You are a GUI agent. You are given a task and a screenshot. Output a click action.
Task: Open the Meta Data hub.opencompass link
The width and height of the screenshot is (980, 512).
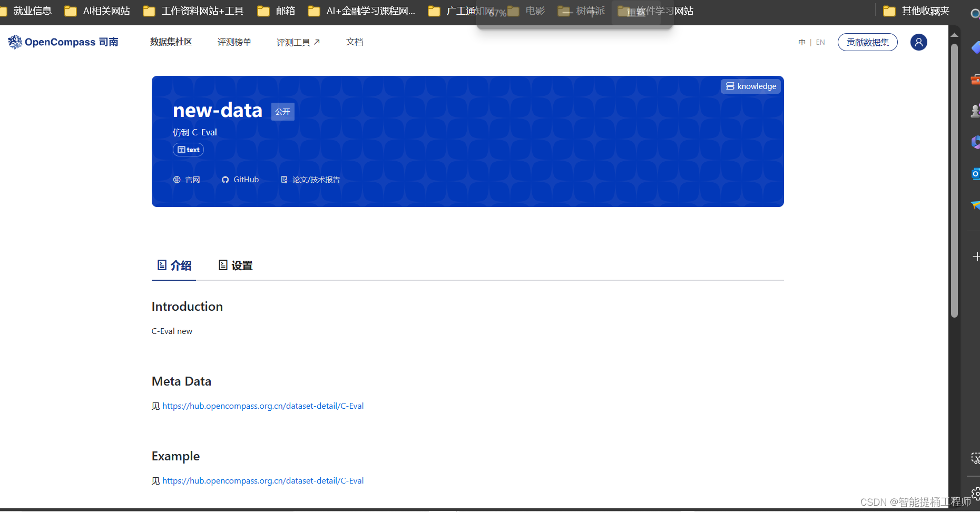[x=263, y=406]
